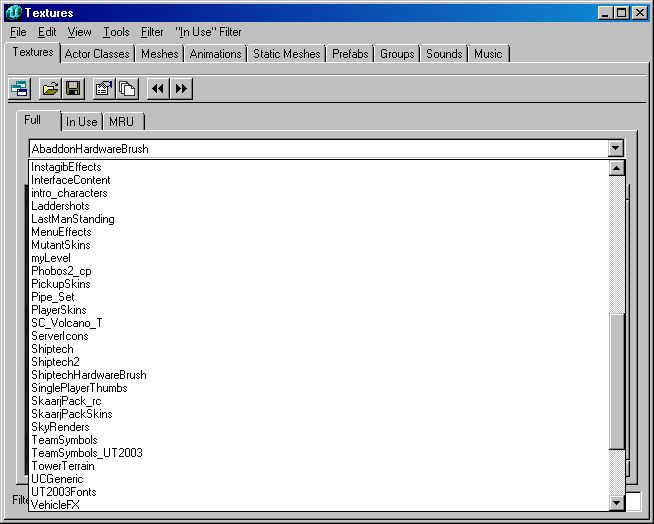Screen dimensions: 654x524
Task: Switch to the Meshes tab
Action: tap(159, 54)
